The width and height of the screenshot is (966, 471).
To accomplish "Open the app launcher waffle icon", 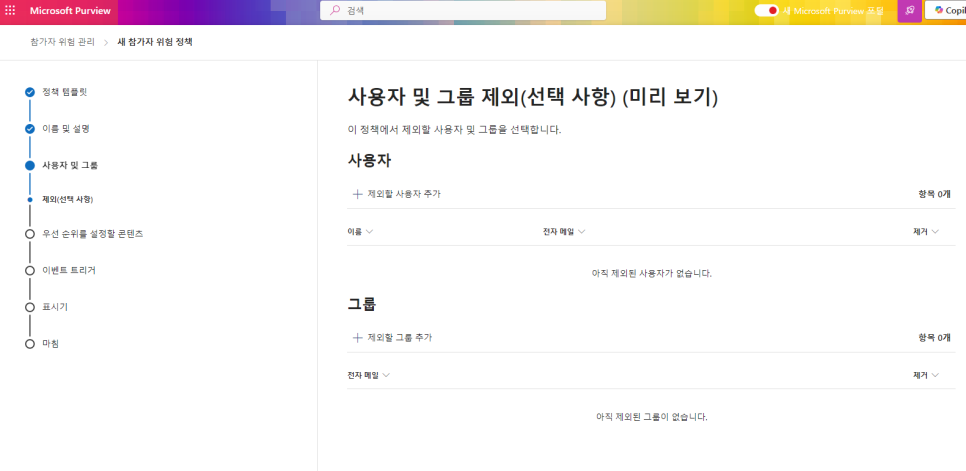I will coord(10,10).
